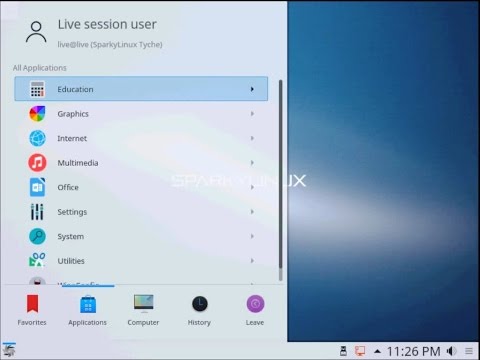Click the 11:26 PM clock
The width and height of the screenshot is (480, 360).
click(413, 351)
